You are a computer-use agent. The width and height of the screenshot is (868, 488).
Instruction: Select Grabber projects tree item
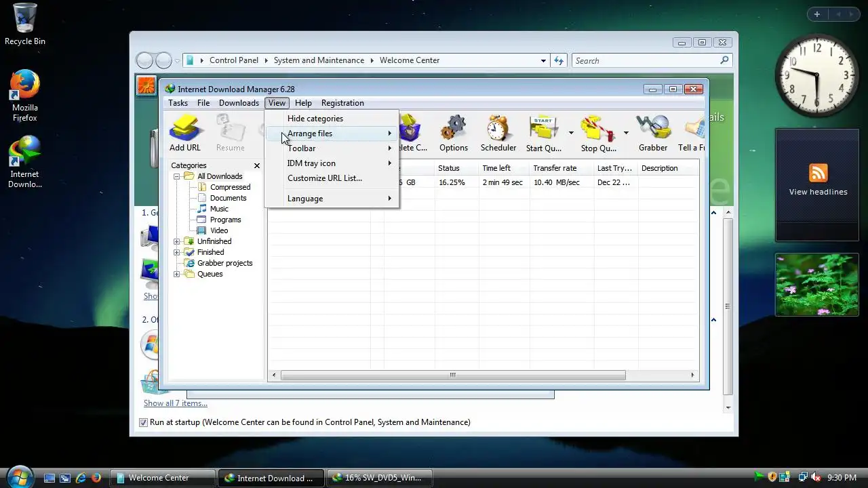224,263
